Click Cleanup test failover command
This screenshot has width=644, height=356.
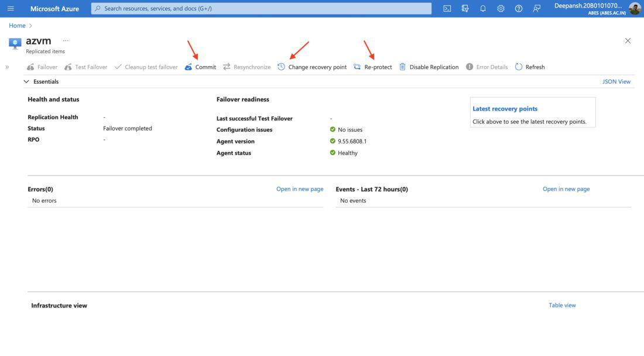pos(146,67)
